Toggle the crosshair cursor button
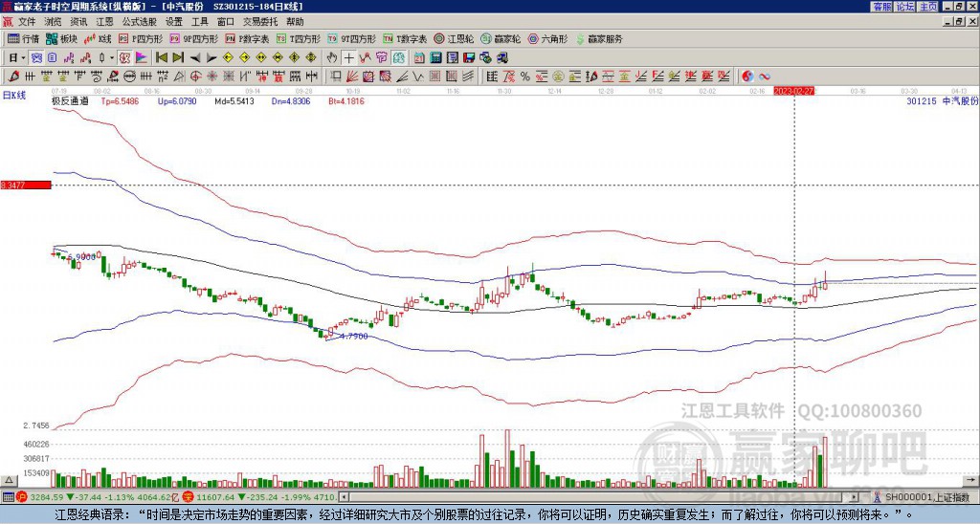This screenshot has width=980, height=524. tap(348, 57)
